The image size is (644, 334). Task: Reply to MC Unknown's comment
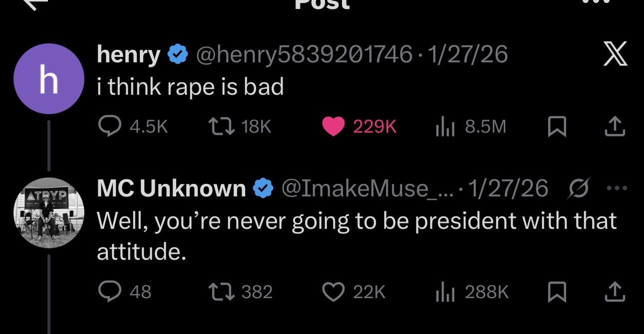pos(108,292)
